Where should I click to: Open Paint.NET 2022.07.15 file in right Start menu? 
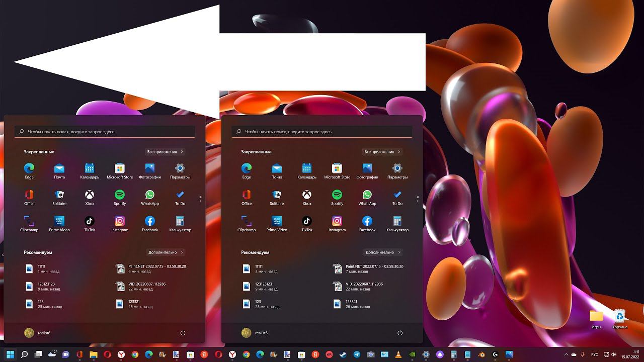click(367, 269)
